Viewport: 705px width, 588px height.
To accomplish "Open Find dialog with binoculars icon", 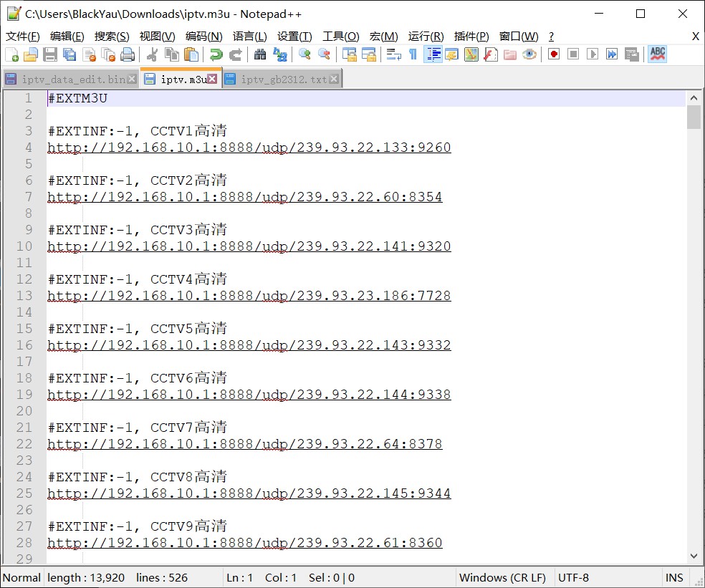I will pyautogui.click(x=260, y=54).
